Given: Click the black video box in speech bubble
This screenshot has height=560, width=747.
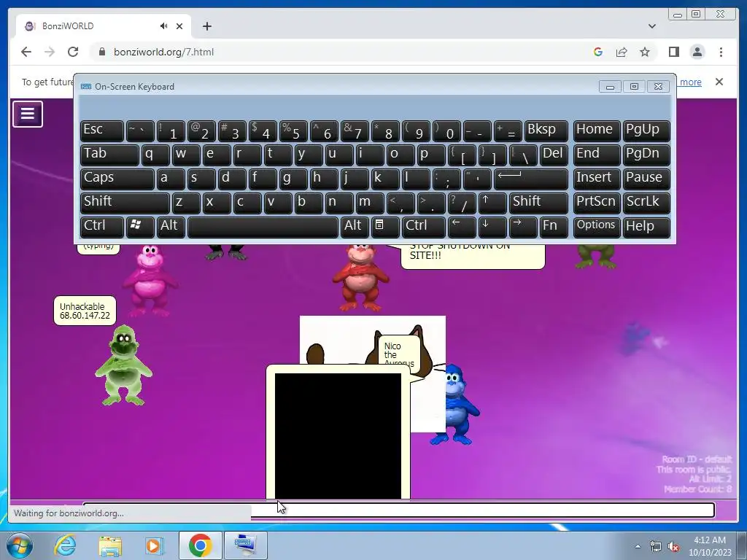Looking at the screenshot, I should [338, 436].
